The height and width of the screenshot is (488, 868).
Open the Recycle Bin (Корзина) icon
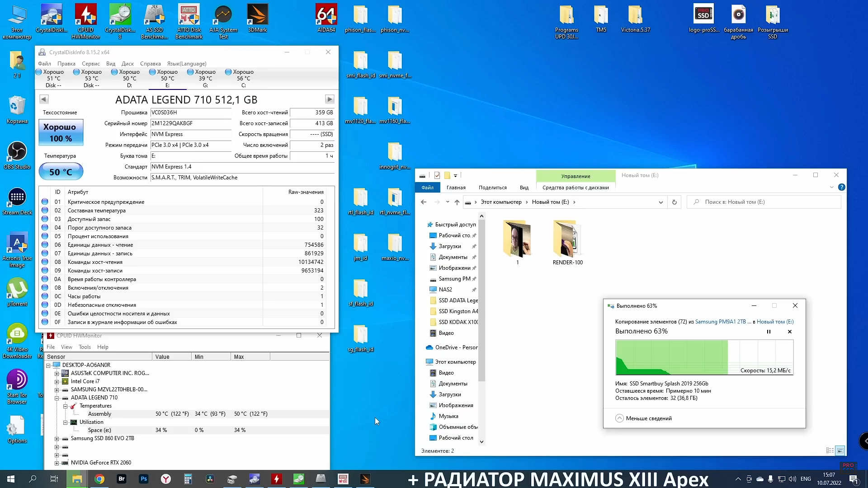tap(17, 109)
